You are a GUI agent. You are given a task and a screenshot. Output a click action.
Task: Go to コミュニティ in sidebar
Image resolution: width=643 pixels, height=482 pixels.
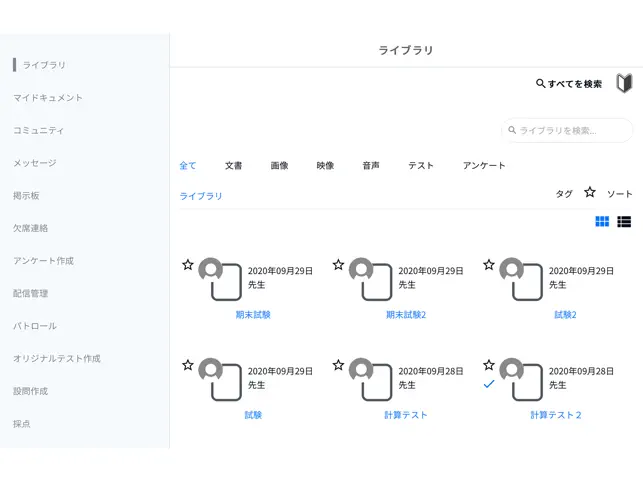[39, 130]
